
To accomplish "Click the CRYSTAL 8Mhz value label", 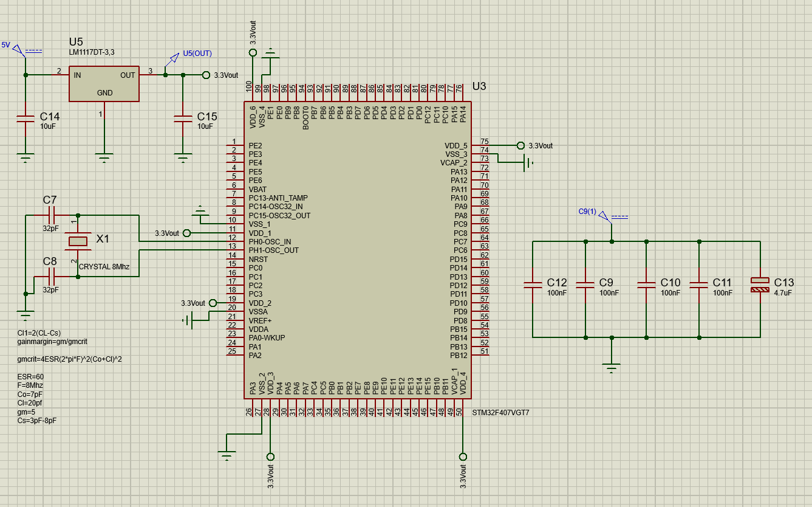I will click(104, 267).
